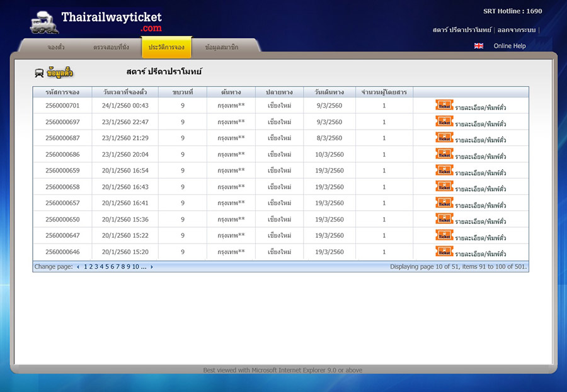Click ticket icon for booking 2560000647

pos(444,235)
